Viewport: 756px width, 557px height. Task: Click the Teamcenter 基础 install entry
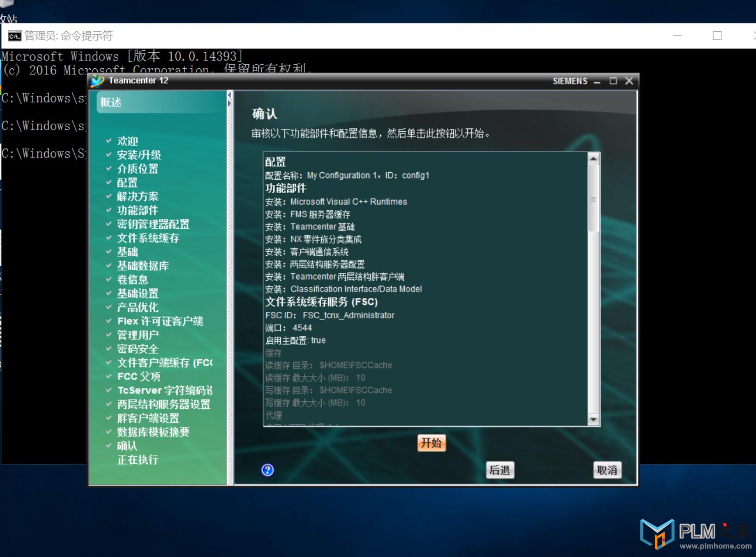[x=310, y=227]
